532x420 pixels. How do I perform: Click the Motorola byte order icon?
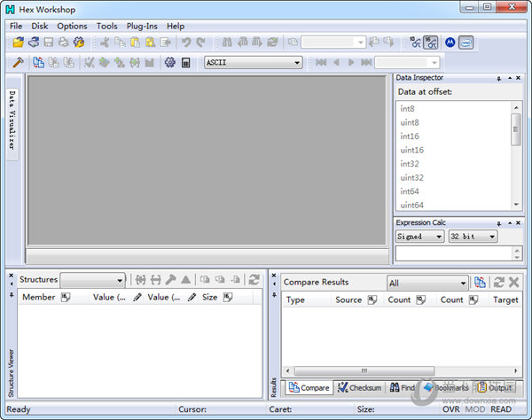coord(450,43)
